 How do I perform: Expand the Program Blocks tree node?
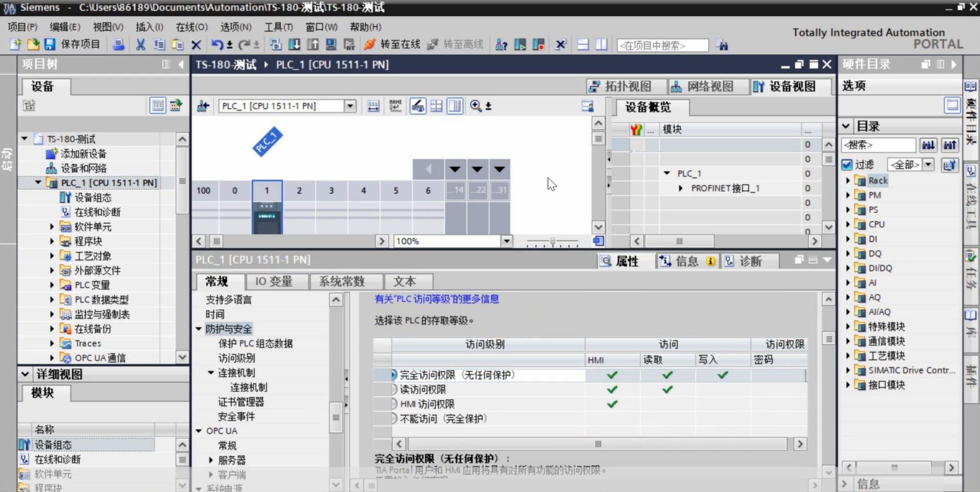pos(52,241)
